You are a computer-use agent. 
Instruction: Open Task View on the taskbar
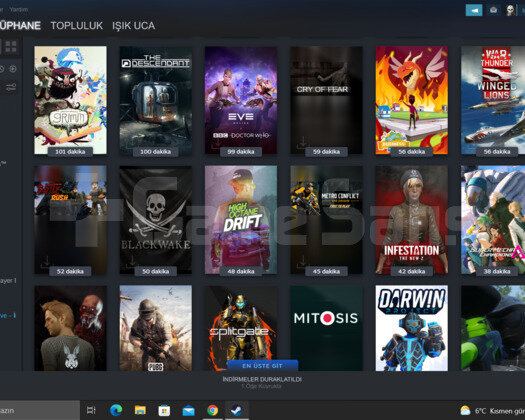click(x=91, y=410)
